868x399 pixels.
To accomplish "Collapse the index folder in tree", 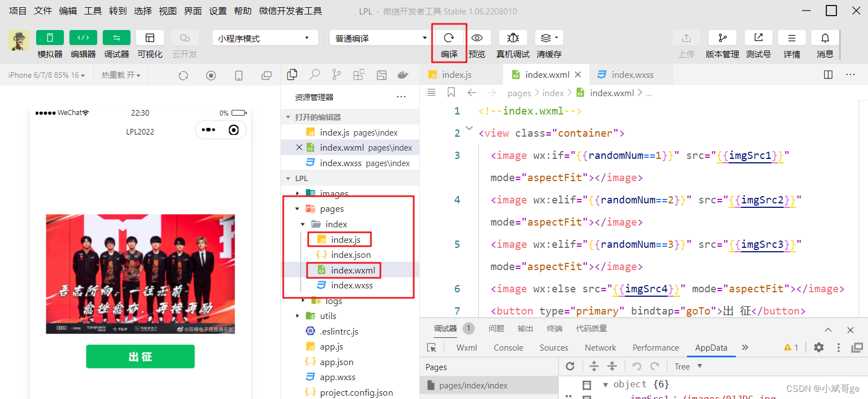I will pyautogui.click(x=303, y=225).
